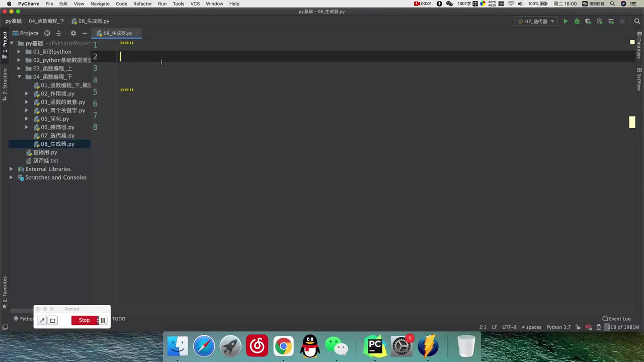Switch to PyCharm in the Dock
Screen dimensions: 644x362
click(375, 346)
